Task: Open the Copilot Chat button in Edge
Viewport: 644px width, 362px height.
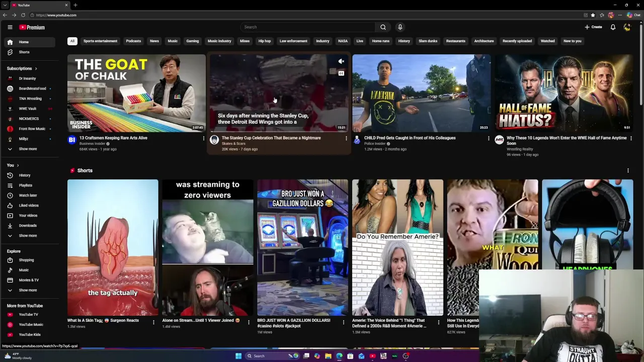Action: (633, 15)
